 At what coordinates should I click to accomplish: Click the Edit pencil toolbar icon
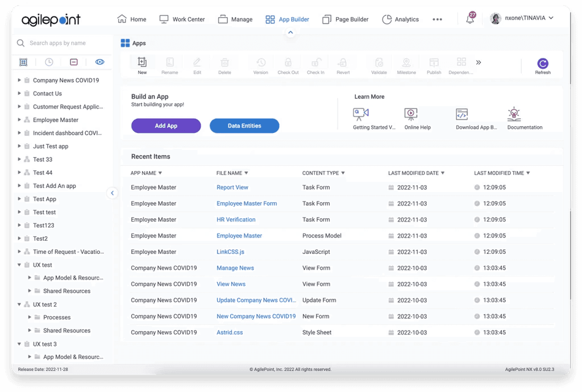click(197, 62)
